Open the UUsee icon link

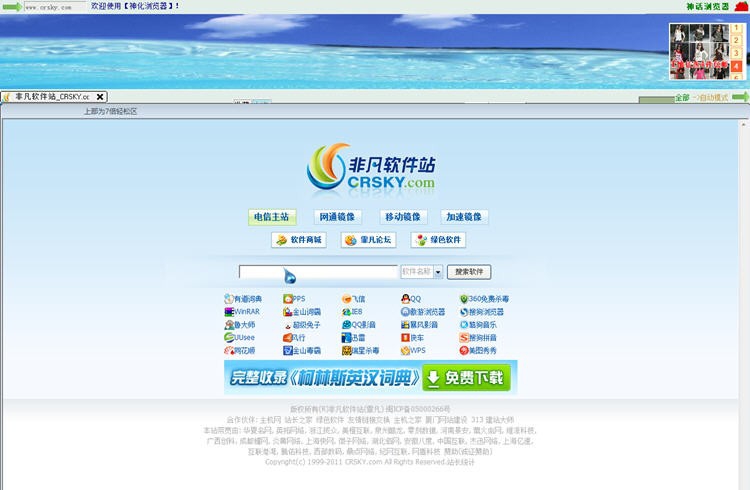pos(239,338)
